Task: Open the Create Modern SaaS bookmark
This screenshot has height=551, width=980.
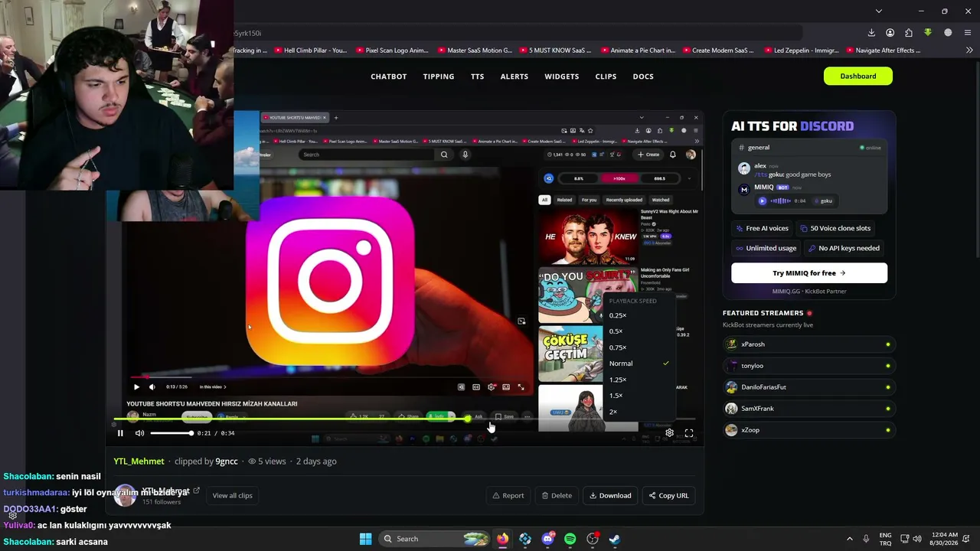Action: [x=717, y=51]
